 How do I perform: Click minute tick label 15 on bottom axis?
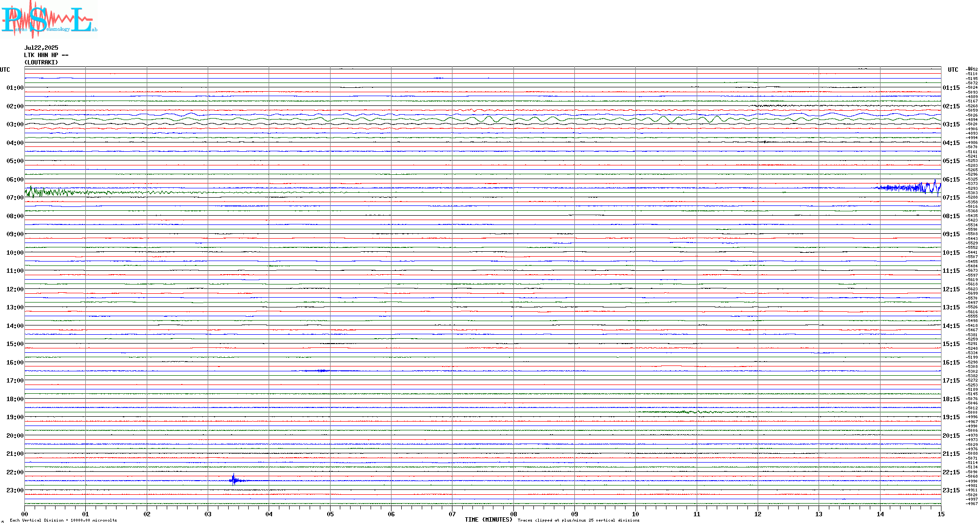pyautogui.click(x=941, y=514)
